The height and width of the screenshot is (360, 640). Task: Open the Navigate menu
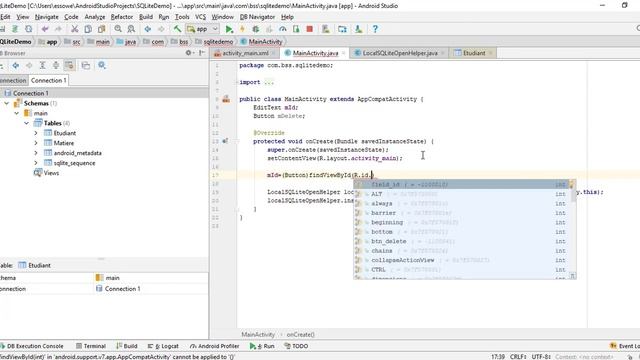click(x=47, y=17)
